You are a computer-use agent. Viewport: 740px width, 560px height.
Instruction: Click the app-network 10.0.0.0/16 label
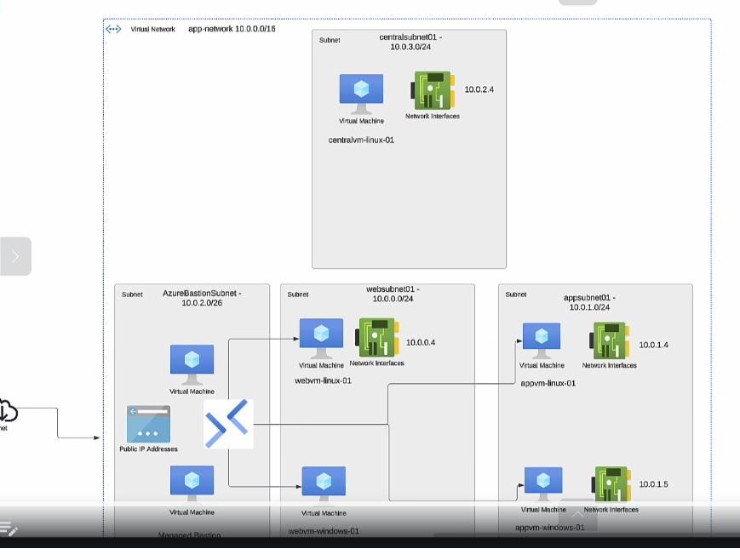(x=232, y=29)
